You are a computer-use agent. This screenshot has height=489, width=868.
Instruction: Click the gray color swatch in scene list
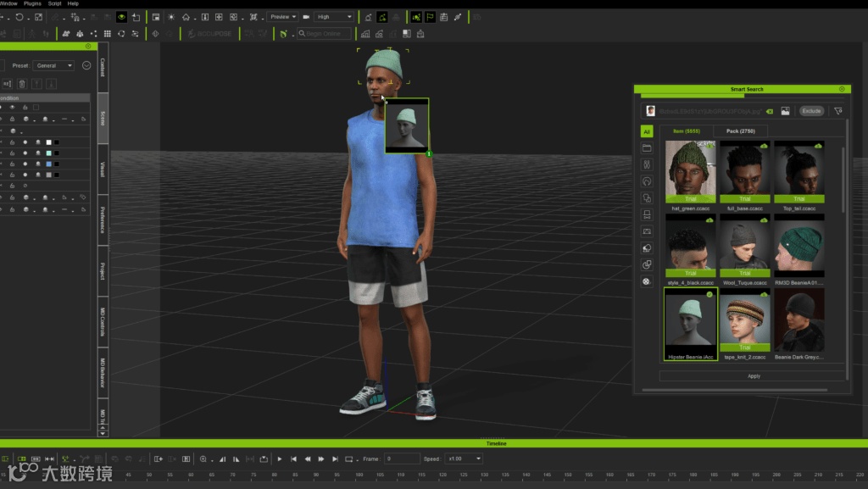[48, 175]
